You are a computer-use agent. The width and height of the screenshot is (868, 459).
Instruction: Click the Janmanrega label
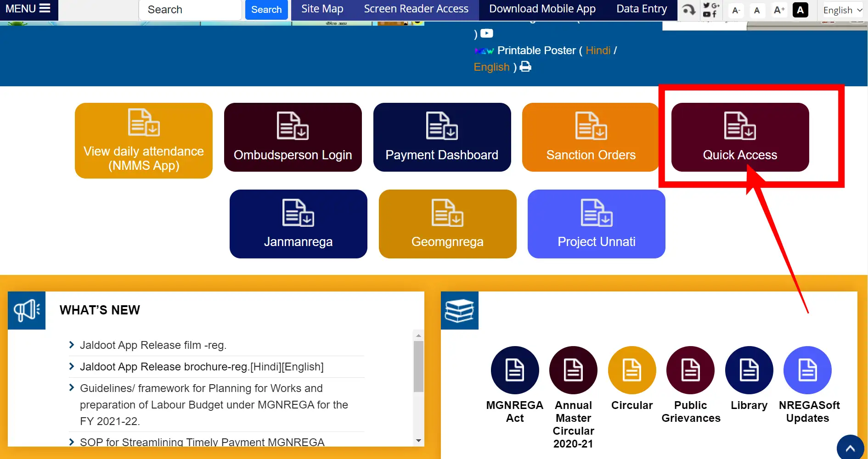click(x=298, y=242)
